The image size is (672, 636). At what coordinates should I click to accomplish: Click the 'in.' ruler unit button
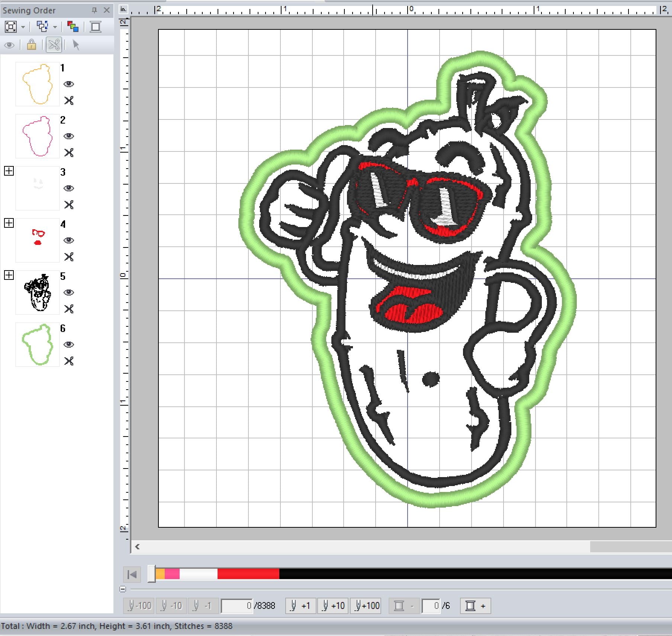pyautogui.click(x=123, y=10)
